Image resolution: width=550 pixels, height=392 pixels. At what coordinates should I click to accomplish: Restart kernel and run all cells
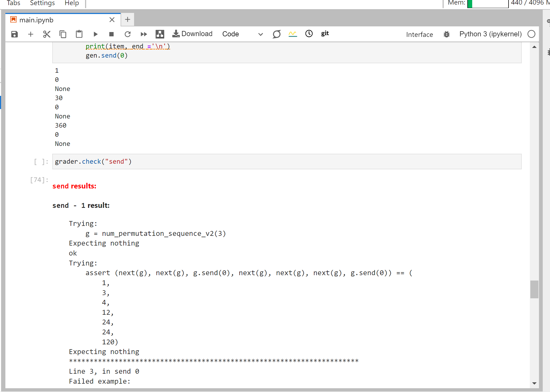(144, 34)
